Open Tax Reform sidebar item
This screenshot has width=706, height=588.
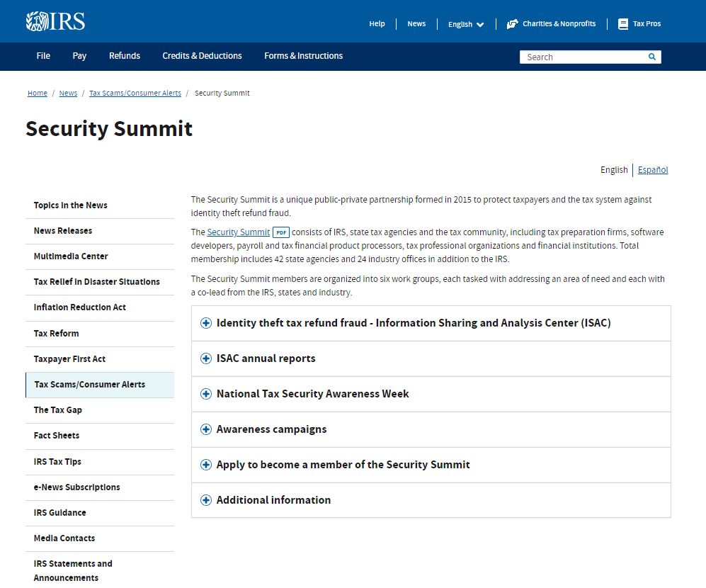coord(100,334)
